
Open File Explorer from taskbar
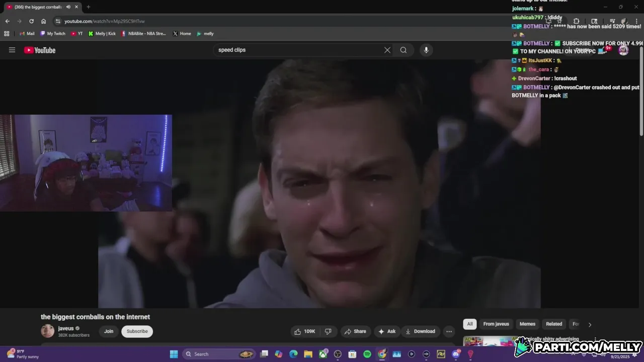(308, 354)
